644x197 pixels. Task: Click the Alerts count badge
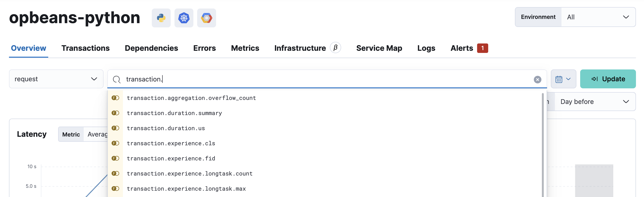tap(482, 48)
